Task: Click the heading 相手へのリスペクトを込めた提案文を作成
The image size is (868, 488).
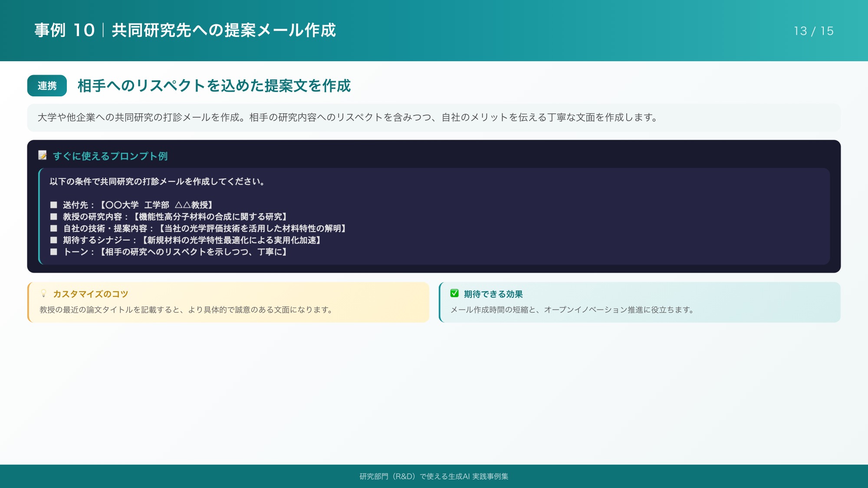Action: [214, 86]
